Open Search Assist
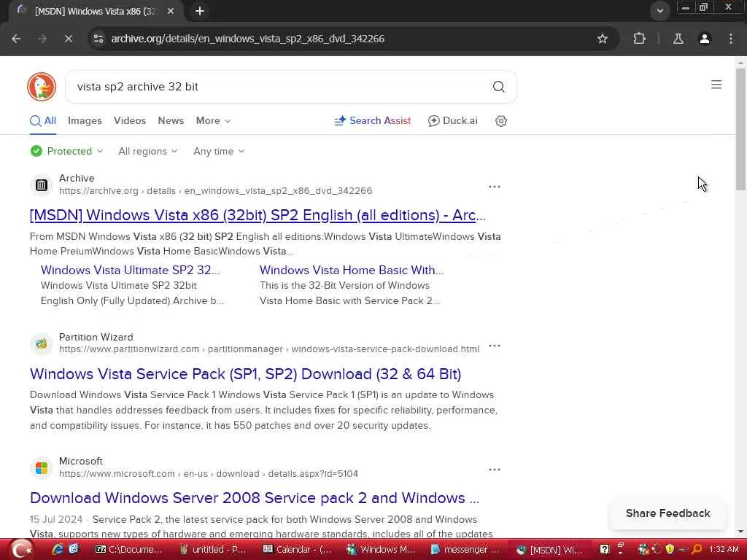747x560 pixels. pyautogui.click(x=373, y=121)
